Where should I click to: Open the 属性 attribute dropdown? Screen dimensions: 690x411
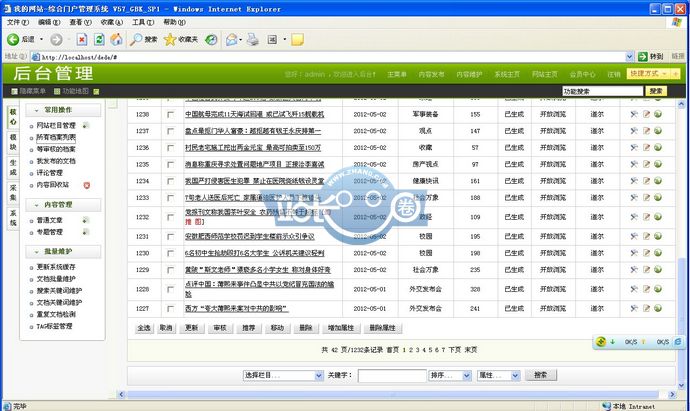499,375
